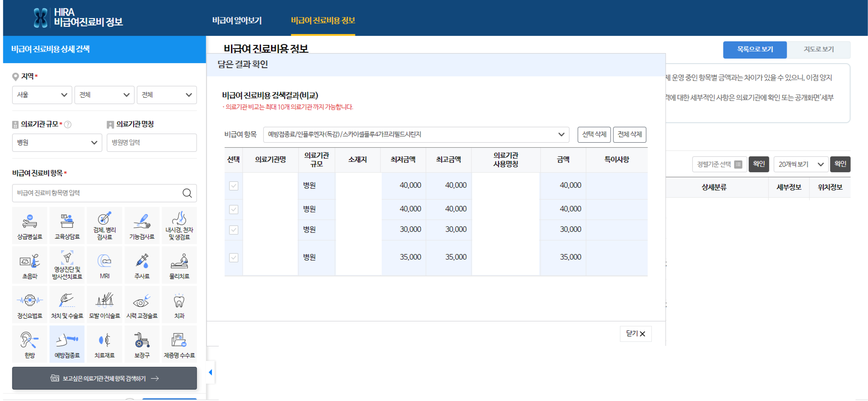Viewport: 868px width, 401px height.
Task: Click the 상세분류 column header in background table
Action: tap(714, 187)
